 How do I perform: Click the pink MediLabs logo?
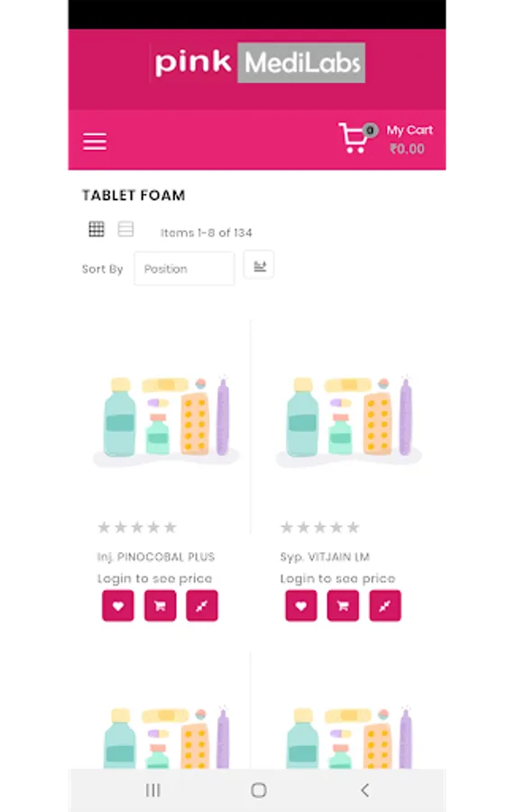coord(257,62)
